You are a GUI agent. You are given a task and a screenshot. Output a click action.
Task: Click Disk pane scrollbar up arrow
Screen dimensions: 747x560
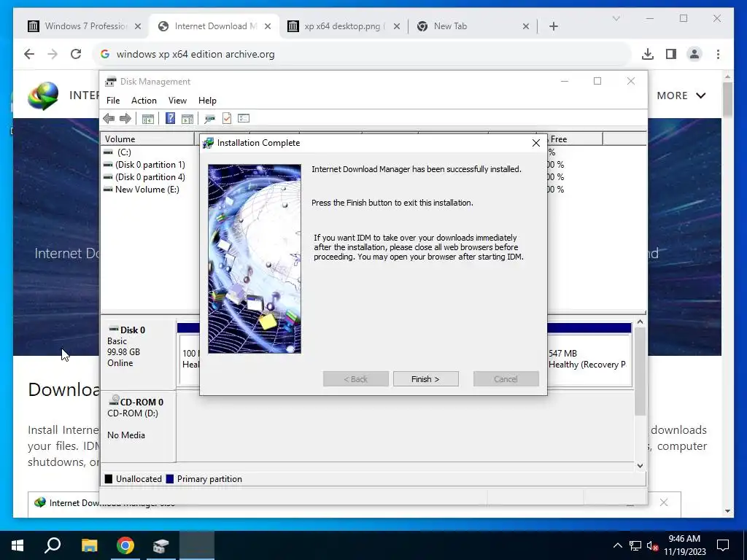click(x=640, y=322)
